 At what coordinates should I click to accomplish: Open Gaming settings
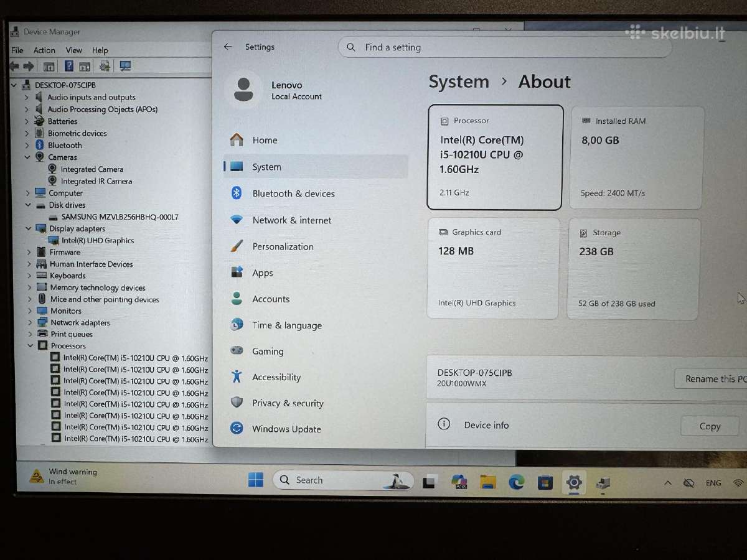point(316,351)
